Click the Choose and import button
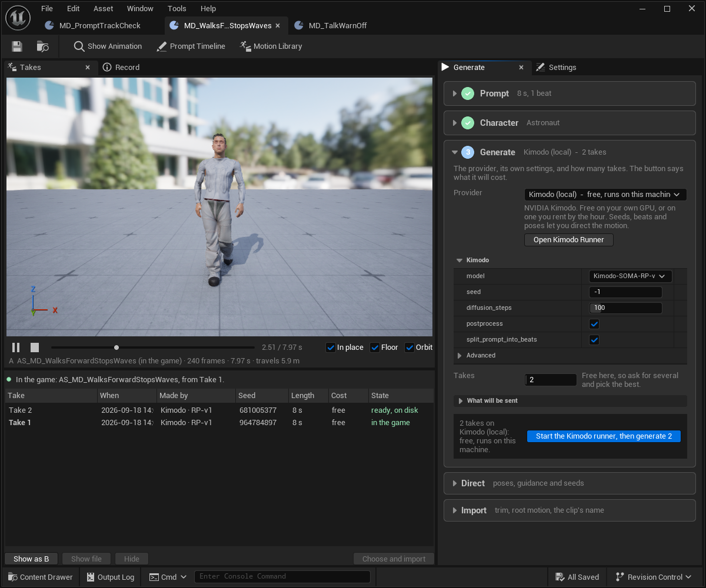 tap(394, 559)
